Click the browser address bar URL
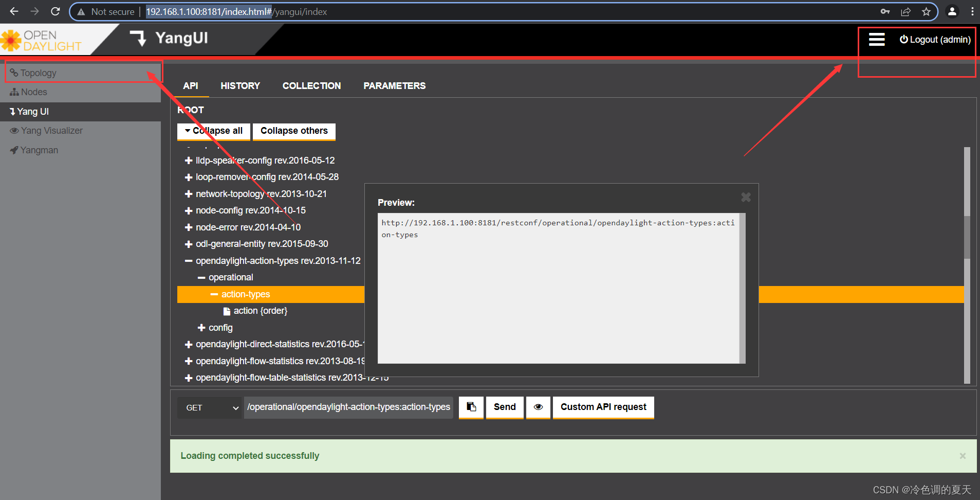 [236, 12]
